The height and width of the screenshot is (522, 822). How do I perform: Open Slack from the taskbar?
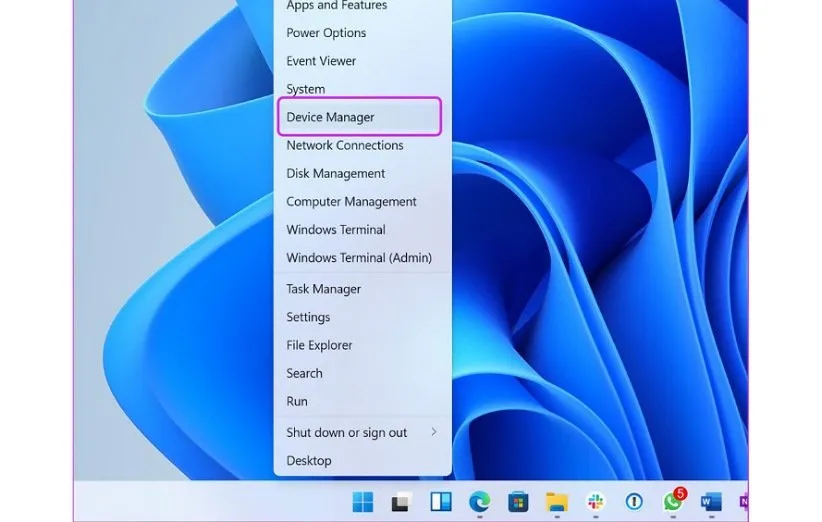click(595, 502)
